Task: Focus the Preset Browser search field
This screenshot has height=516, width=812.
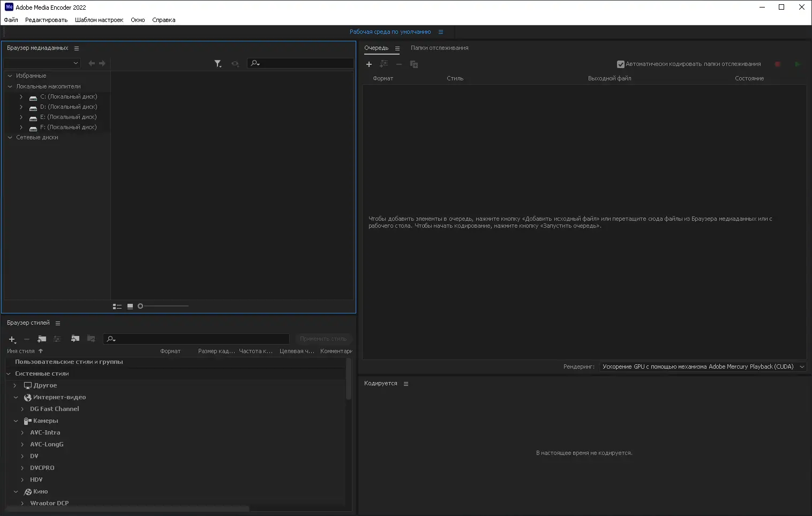Action: click(197, 339)
